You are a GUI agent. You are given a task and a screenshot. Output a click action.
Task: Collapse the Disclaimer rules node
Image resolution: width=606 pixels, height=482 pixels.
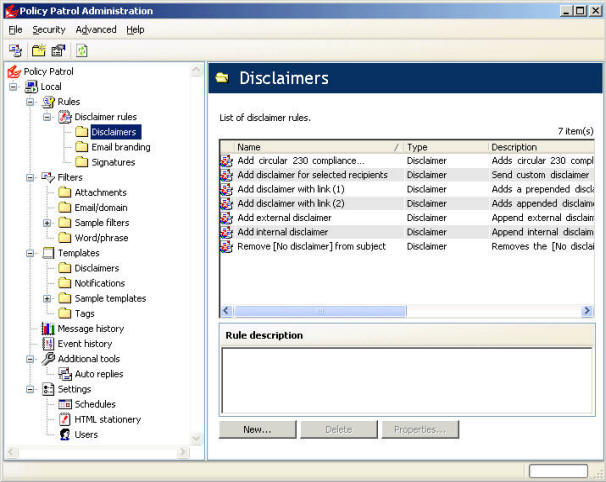click(47, 117)
